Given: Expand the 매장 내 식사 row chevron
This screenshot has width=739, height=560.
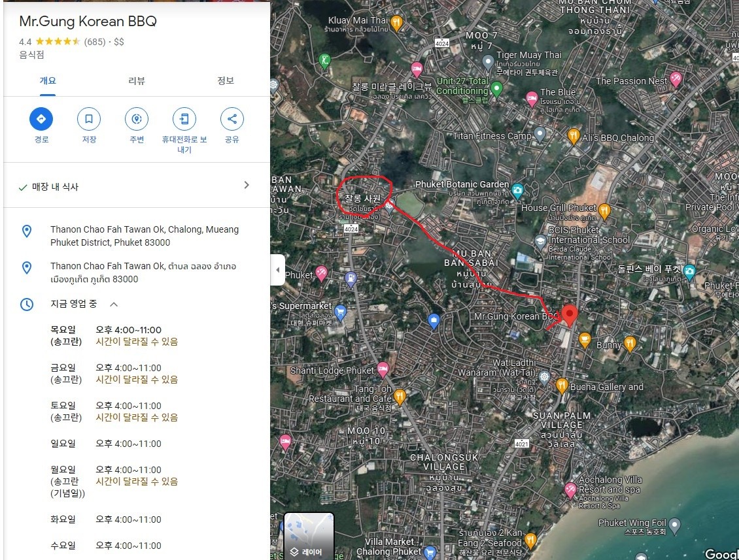Looking at the screenshot, I should pos(247,185).
